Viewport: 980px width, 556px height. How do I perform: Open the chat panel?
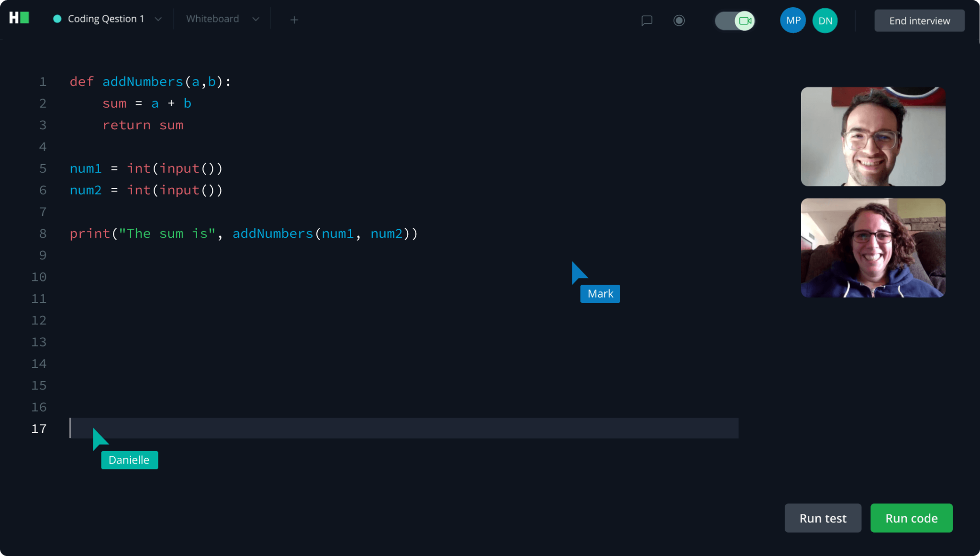pos(646,20)
